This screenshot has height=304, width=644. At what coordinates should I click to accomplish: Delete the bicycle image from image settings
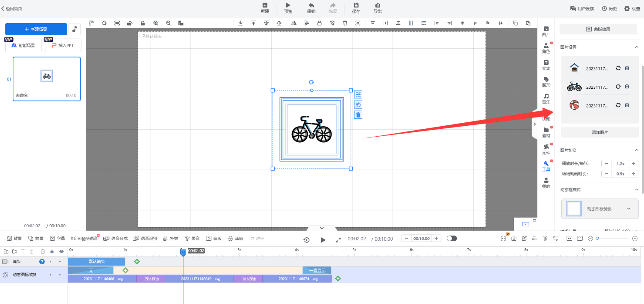point(627,87)
